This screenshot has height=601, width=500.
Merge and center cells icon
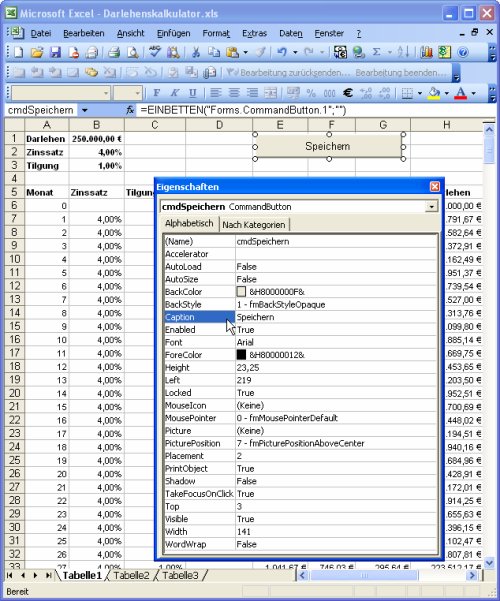pos(270,93)
